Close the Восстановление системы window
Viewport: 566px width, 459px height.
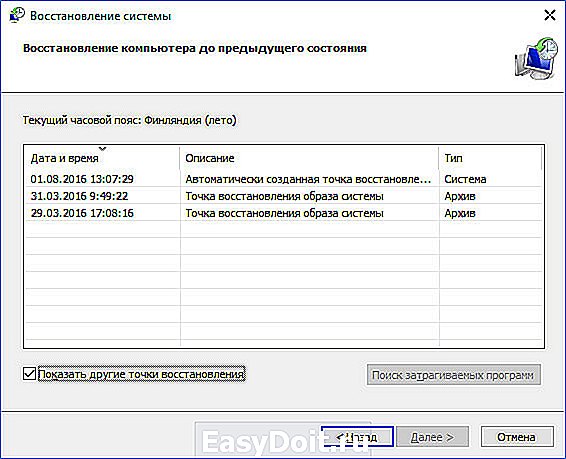549,15
